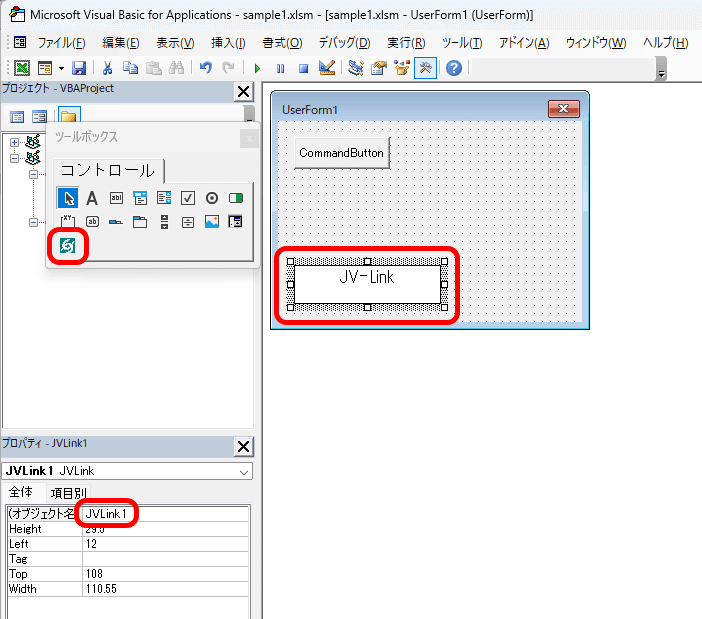Select the ComboBox tool in Toolbox
The image size is (702, 619).
click(x=140, y=198)
